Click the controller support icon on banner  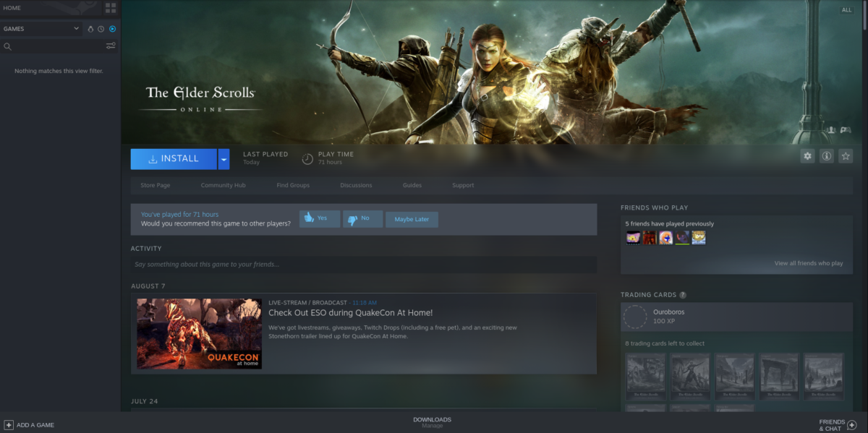(846, 130)
